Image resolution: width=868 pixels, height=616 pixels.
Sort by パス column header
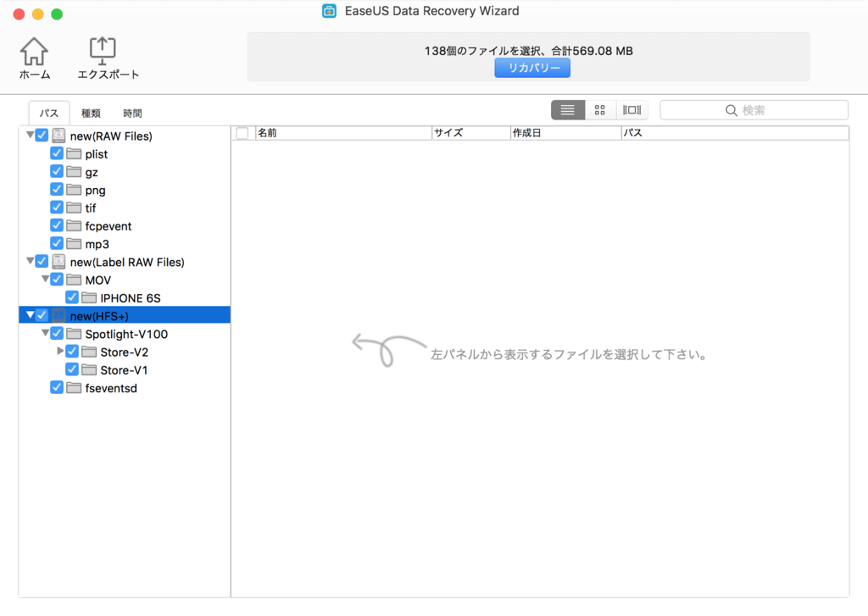click(735, 133)
